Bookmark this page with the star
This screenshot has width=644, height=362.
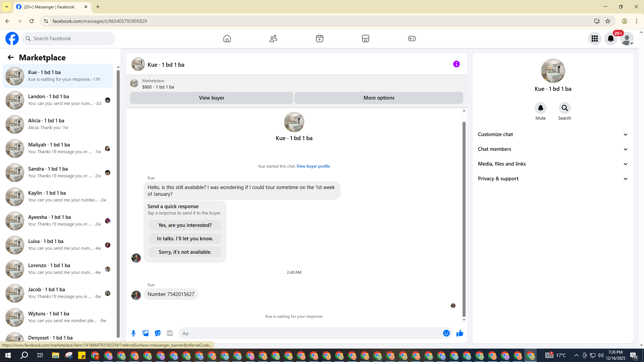pyautogui.click(x=608, y=21)
